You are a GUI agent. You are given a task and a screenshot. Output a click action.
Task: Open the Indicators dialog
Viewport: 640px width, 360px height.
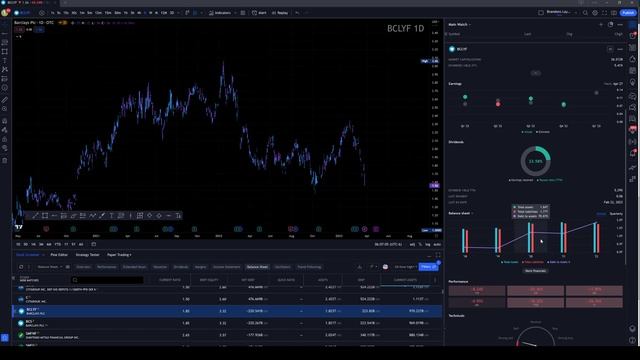[x=220, y=13]
